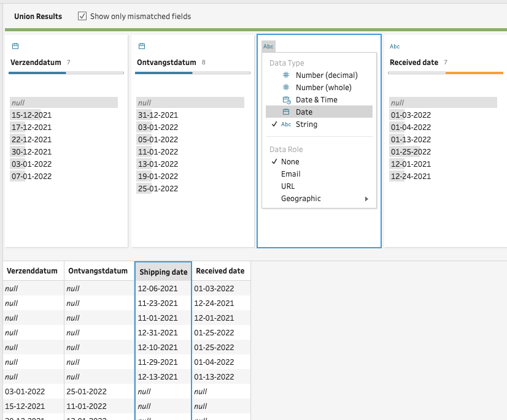Click the Received date grid column header
The image size is (507, 420).
220,271
